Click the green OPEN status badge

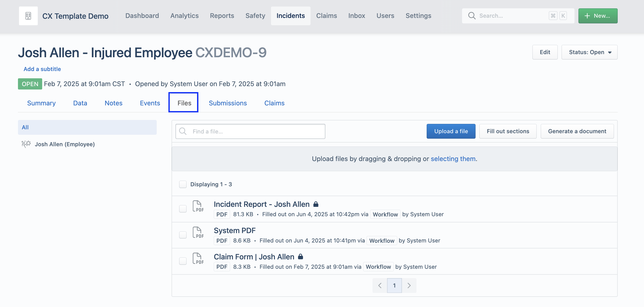30,84
